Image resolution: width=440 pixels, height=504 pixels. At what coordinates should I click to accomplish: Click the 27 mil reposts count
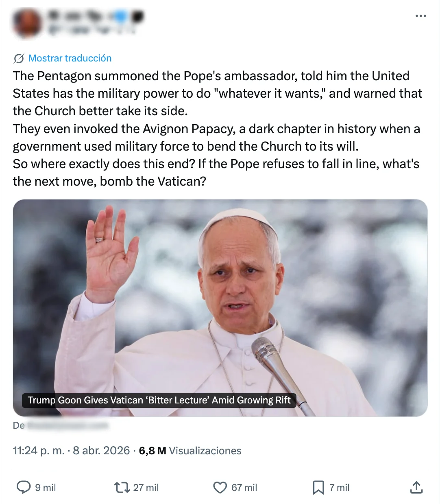click(x=146, y=488)
